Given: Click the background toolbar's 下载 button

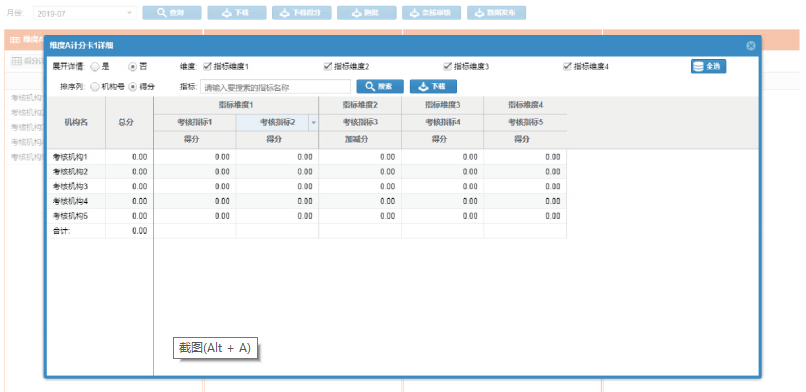Looking at the screenshot, I should [x=237, y=13].
